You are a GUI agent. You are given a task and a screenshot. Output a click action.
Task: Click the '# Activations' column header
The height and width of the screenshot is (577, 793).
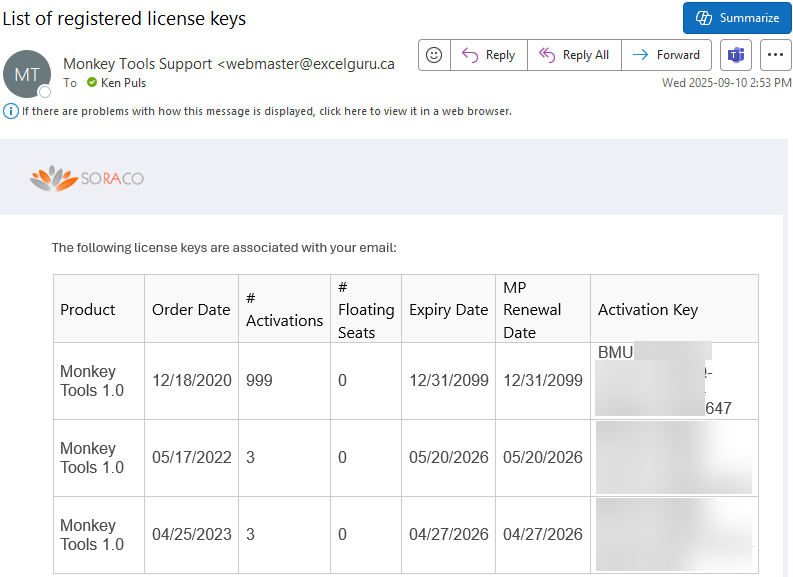pyautogui.click(x=284, y=309)
